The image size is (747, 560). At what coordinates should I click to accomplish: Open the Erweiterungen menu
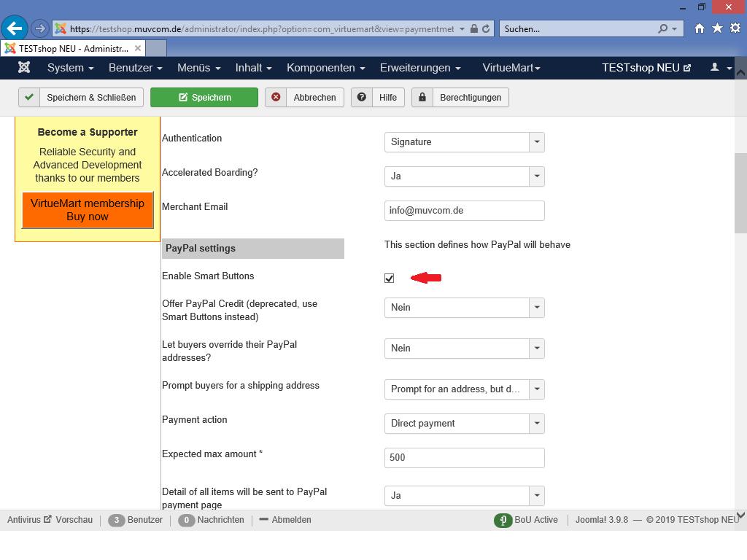pos(419,68)
